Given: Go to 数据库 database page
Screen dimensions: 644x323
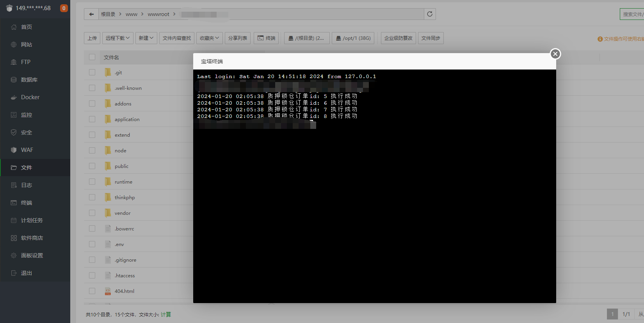Looking at the screenshot, I should point(29,80).
